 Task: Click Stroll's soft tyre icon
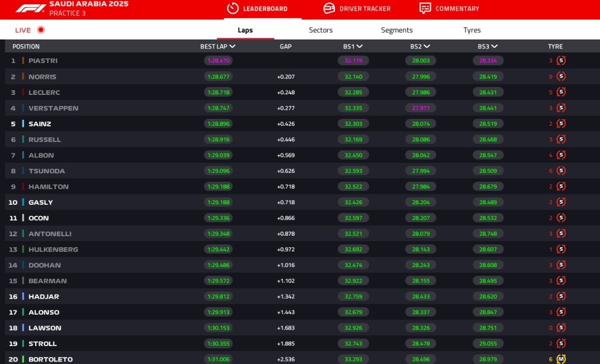coord(561,344)
